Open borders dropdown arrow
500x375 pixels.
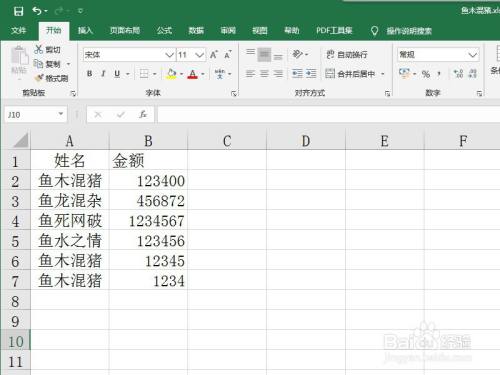[155, 74]
